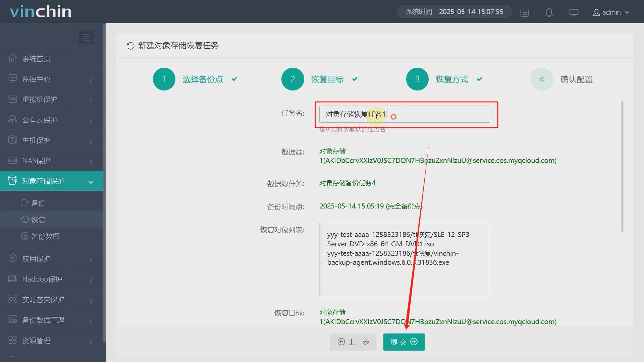Click the database icon next to 备份数据
Image resolution: width=644 pixels, height=362 pixels.
tap(24, 236)
